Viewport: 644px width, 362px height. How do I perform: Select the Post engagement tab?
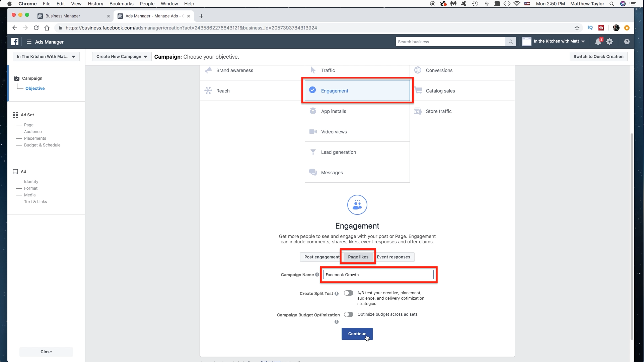[321, 257]
